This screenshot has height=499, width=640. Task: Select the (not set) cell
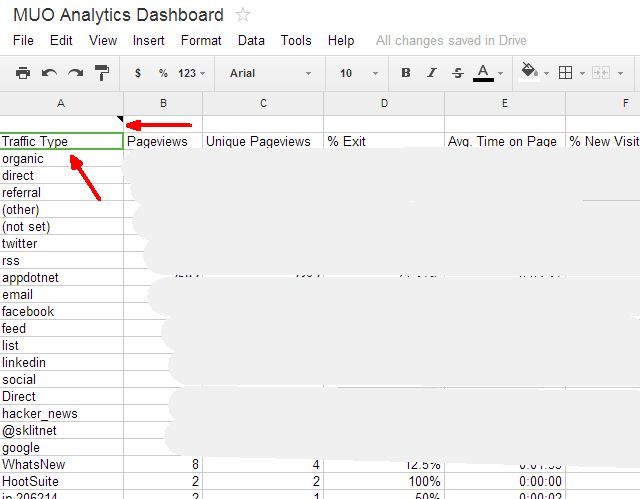click(61, 226)
